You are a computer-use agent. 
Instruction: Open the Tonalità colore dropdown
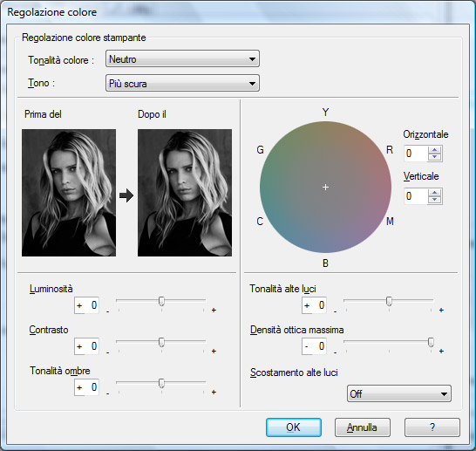tap(182, 59)
